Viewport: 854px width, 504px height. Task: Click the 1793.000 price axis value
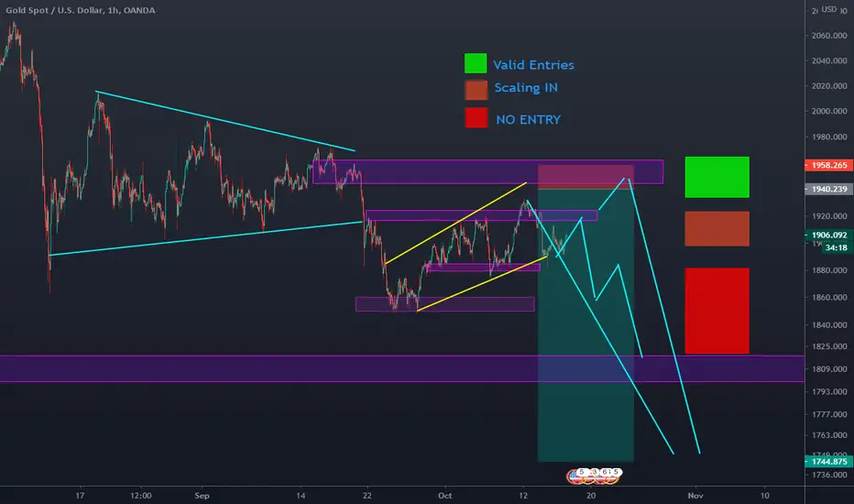829,392
